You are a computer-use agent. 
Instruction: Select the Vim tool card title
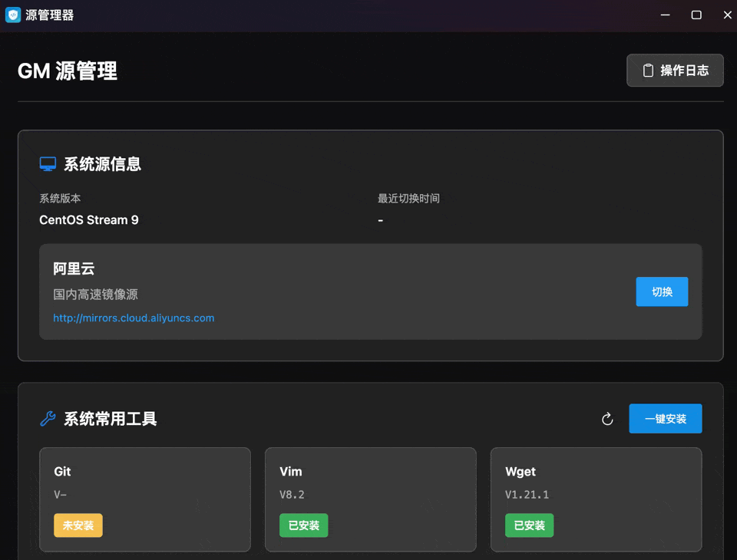[x=290, y=471]
